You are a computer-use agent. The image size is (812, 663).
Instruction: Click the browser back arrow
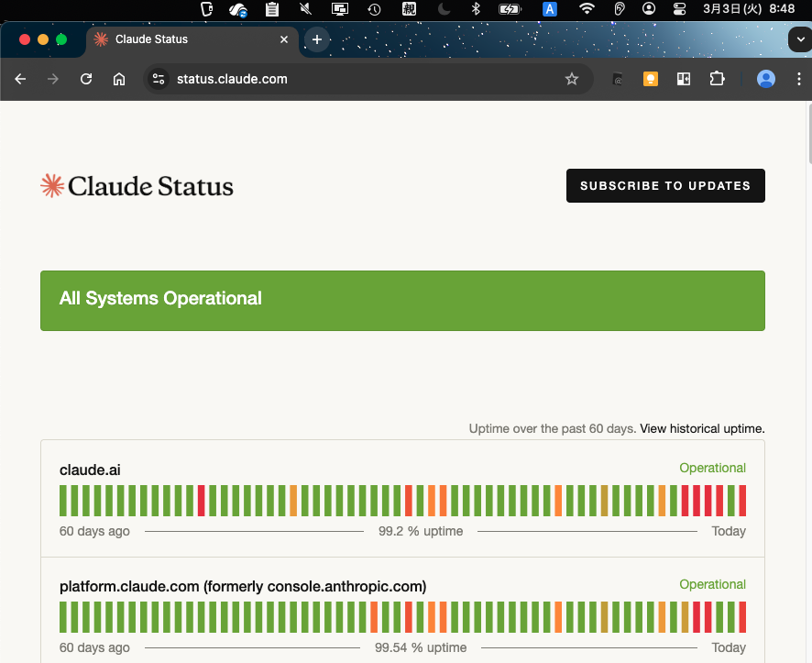click(x=20, y=79)
